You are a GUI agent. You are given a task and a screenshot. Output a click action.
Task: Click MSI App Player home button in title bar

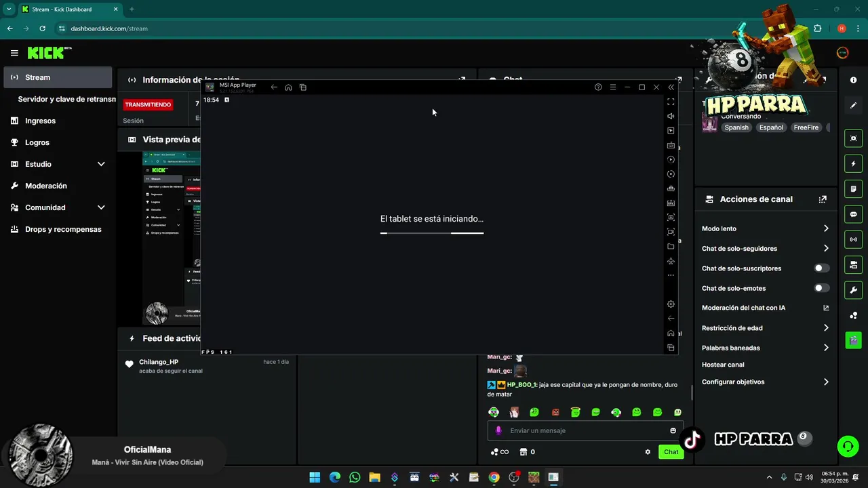(x=288, y=87)
